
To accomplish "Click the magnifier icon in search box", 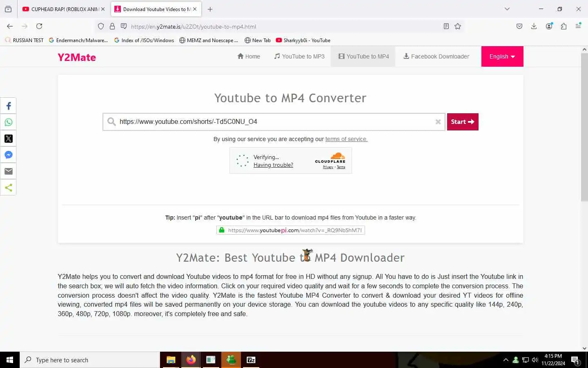I will pyautogui.click(x=111, y=121).
